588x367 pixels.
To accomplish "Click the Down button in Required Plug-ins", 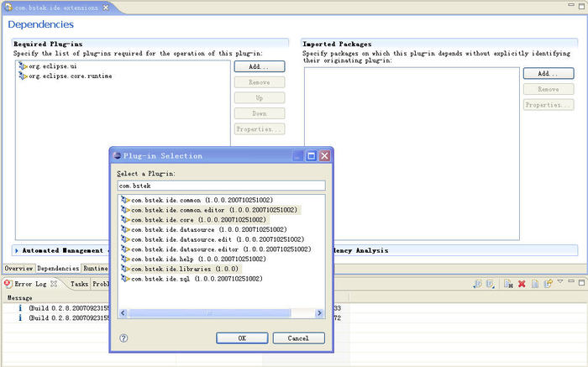I will [259, 113].
